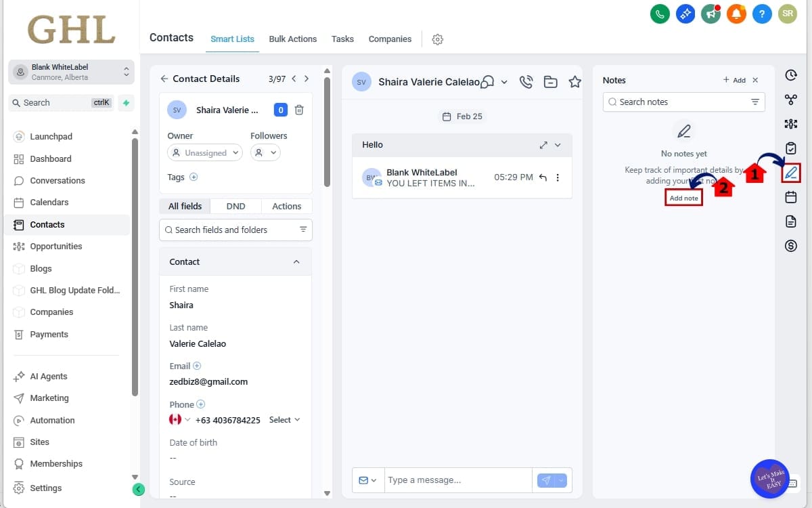
Task: Switch to the Bulk Actions tab
Action: pyautogui.click(x=292, y=39)
